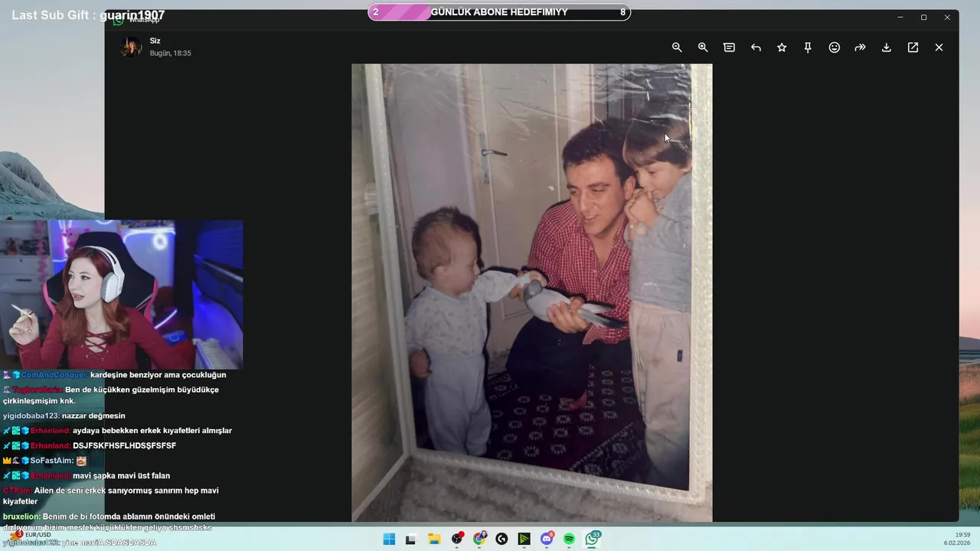980x551 pixels.
Task: Click chat message 'mavi şapka mavi üst falan'
Action: pyautogui.click(x=87, y=475)
